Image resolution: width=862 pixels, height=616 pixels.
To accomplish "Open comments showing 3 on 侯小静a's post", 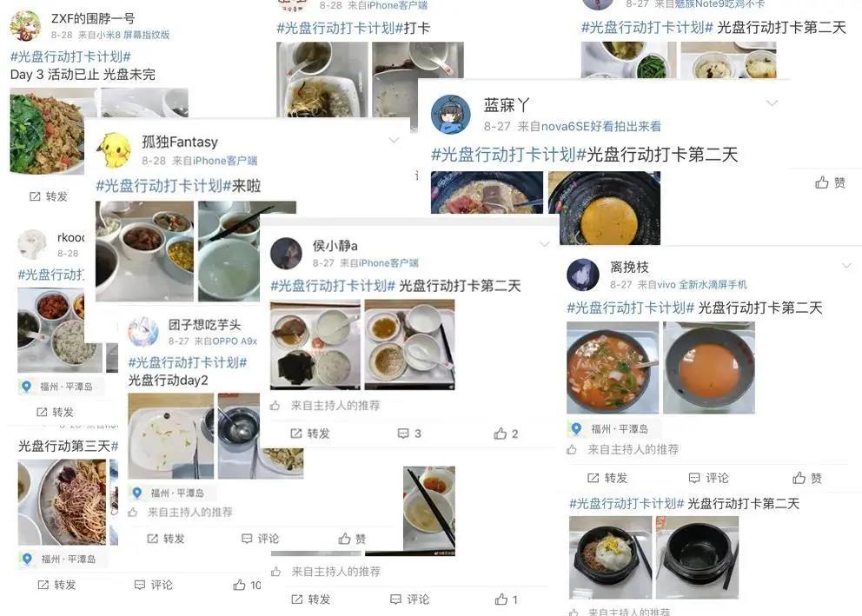I will coord(409,434).
